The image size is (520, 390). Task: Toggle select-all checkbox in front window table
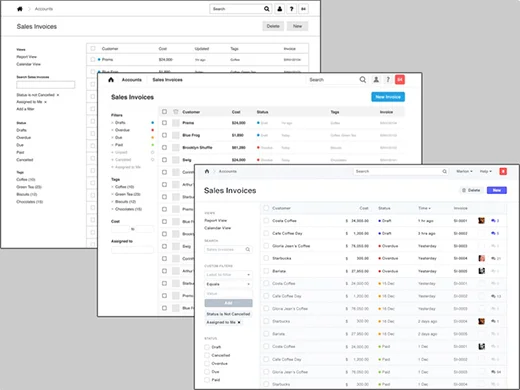(x=266, y=208)
